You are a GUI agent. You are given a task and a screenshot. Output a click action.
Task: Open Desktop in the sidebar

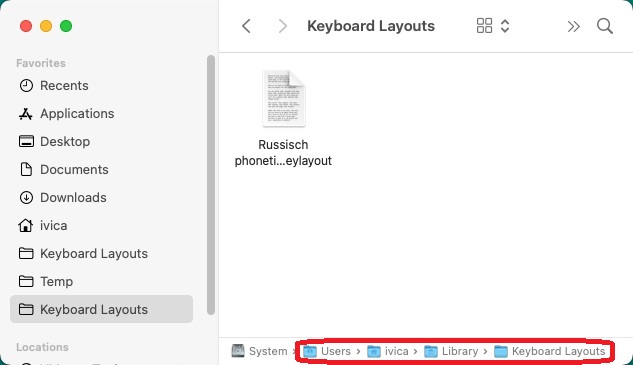101,141
